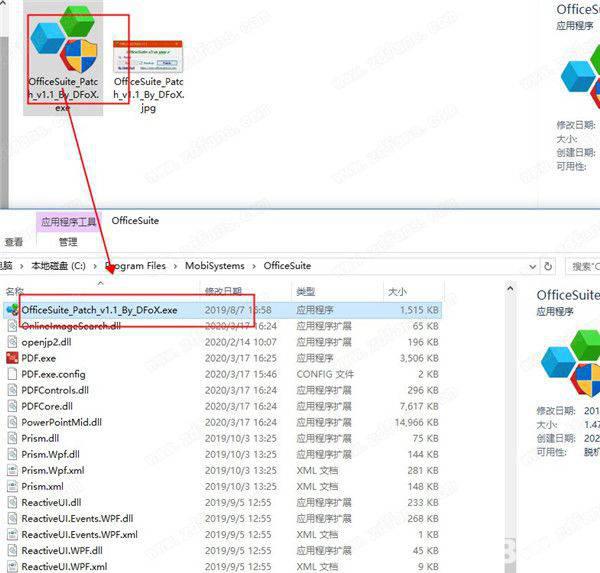Click MobiSystems breadcrumb segment

point(215,266)
